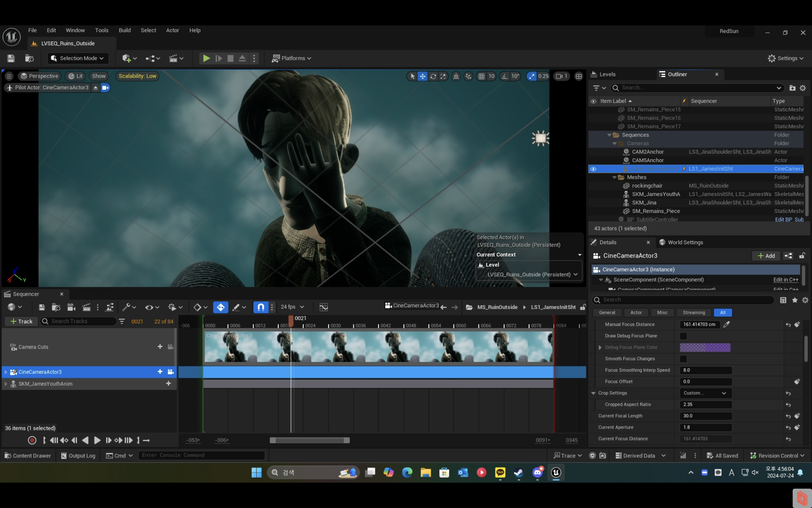The image size is (812, 508).
Task: Open the Actor menu
Action: pos(173,30)
